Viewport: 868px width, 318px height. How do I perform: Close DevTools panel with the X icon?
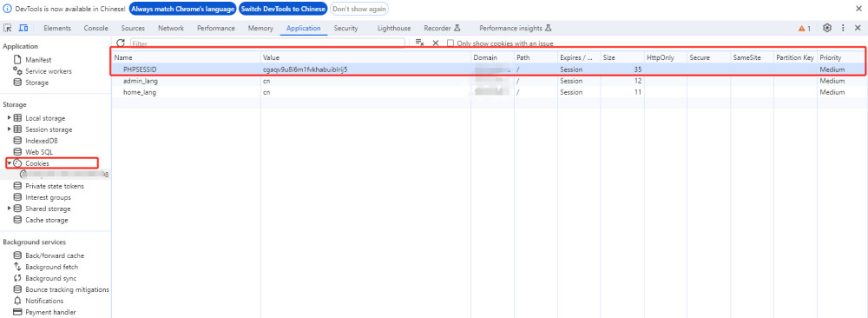858,28
